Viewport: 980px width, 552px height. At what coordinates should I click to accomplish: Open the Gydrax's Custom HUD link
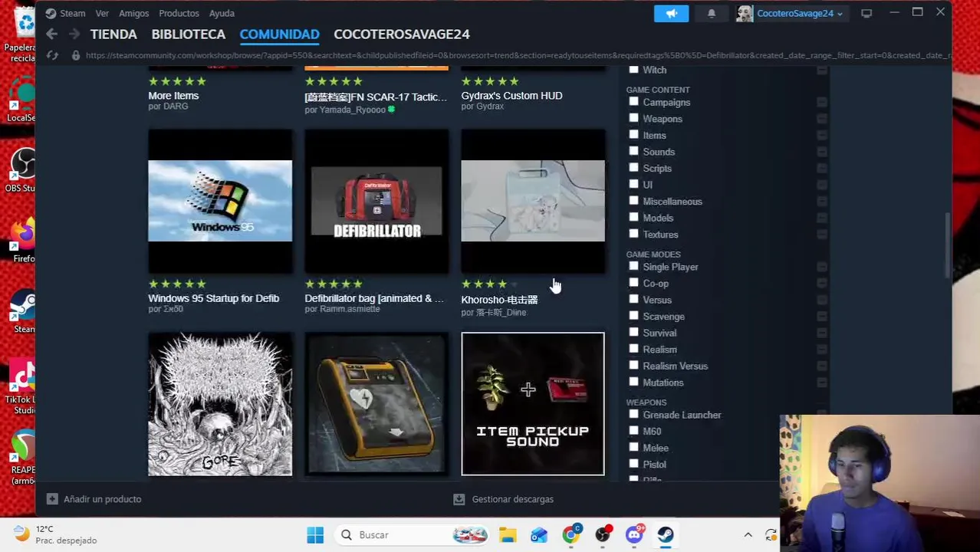(x=511, y=96)
